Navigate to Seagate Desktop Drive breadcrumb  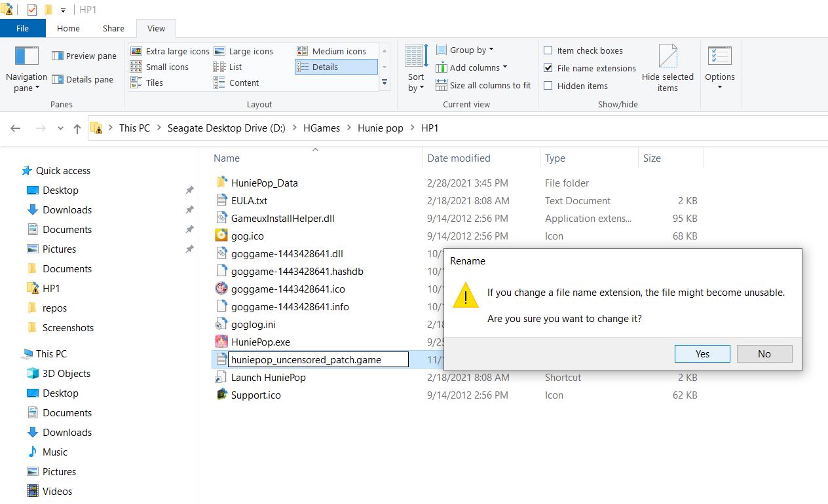(226, 128)
